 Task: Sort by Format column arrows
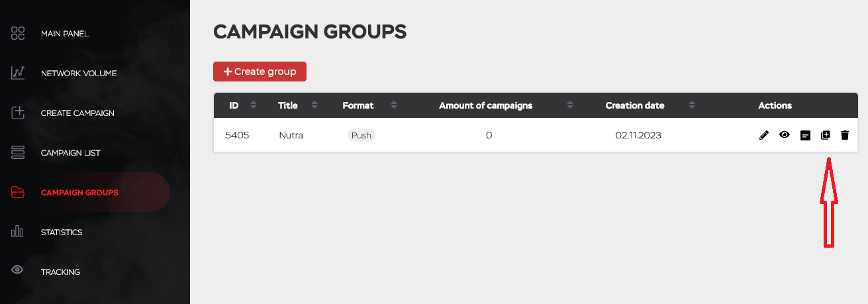click(x=394, y=105)
